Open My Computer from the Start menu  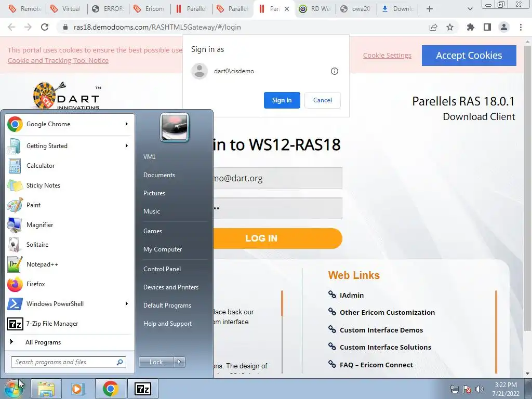point(163,249)
